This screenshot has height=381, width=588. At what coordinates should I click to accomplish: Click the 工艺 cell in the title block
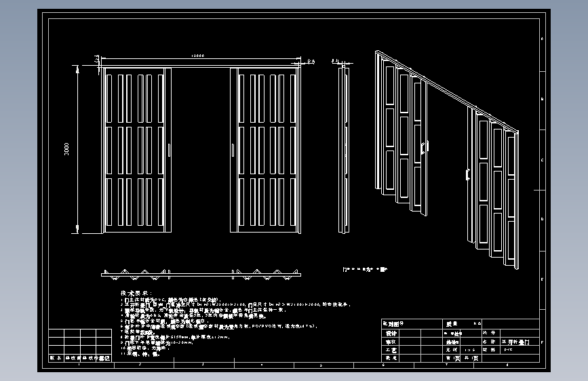[391, 350]
